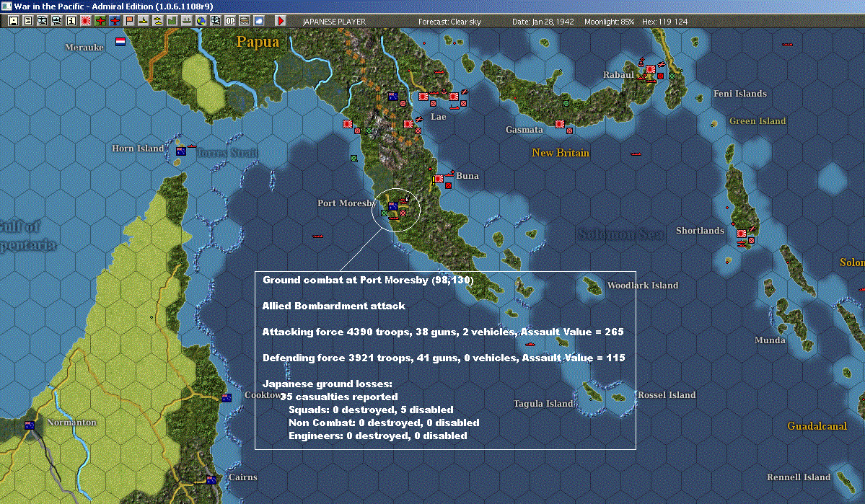Click the 'Forecast: Clear sky' text
This screenshot has width=865, height=504.
[x=449, y=22]
